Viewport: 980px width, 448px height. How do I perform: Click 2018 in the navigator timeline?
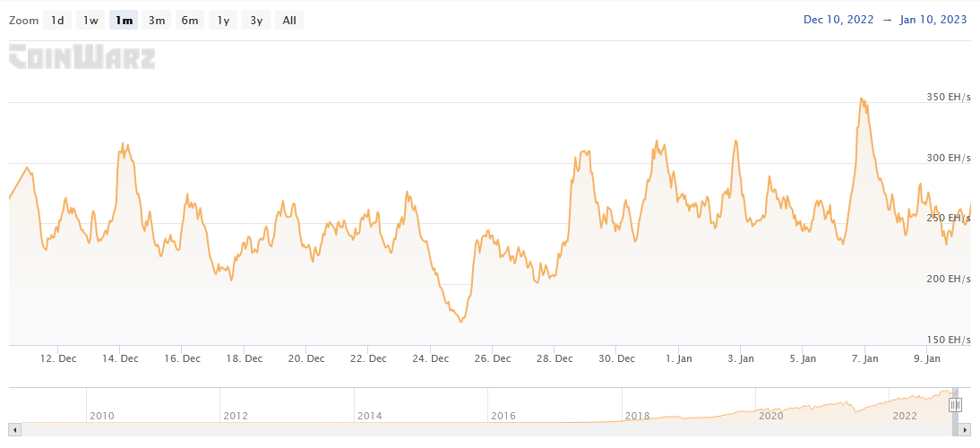pos(637,416)
